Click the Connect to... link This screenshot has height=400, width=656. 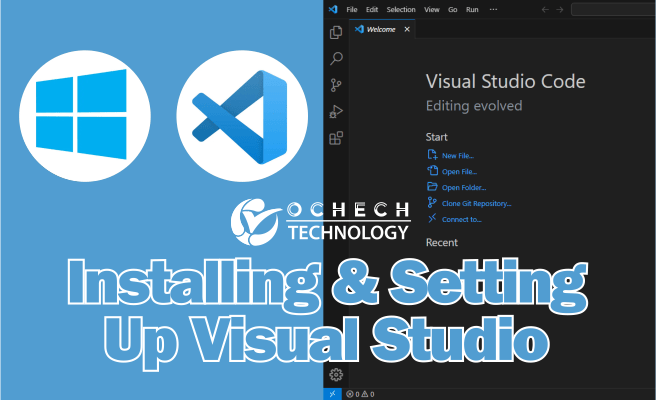coord(454,219)
